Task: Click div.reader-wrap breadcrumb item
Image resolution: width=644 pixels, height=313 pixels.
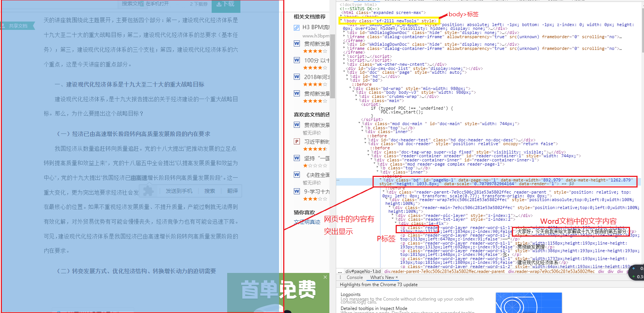Action: (x=551, y=271)
